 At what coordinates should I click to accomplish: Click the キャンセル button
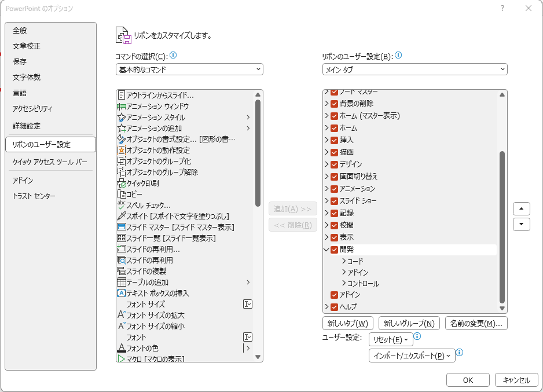[x=516, y=380]
